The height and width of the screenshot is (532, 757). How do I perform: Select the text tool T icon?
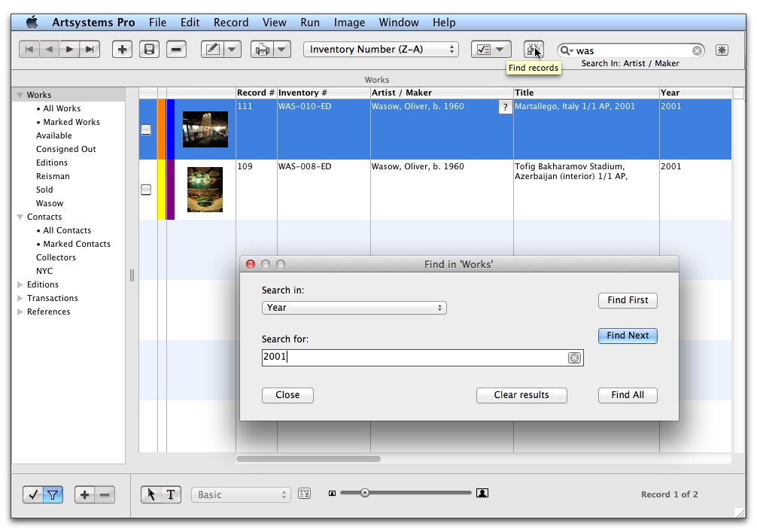(171, 494)
